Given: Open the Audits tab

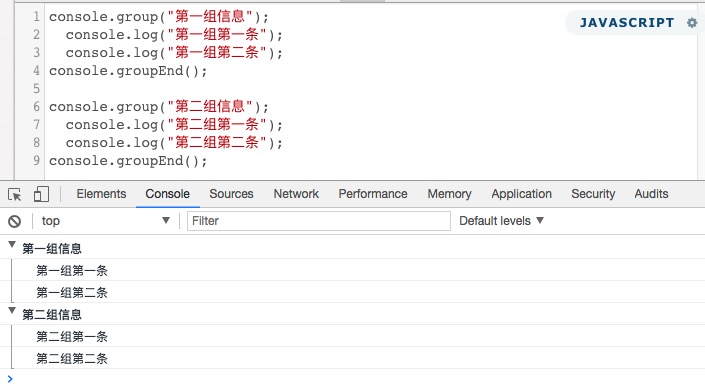Looking at the screenshot, I should click(x=651, y=194).
